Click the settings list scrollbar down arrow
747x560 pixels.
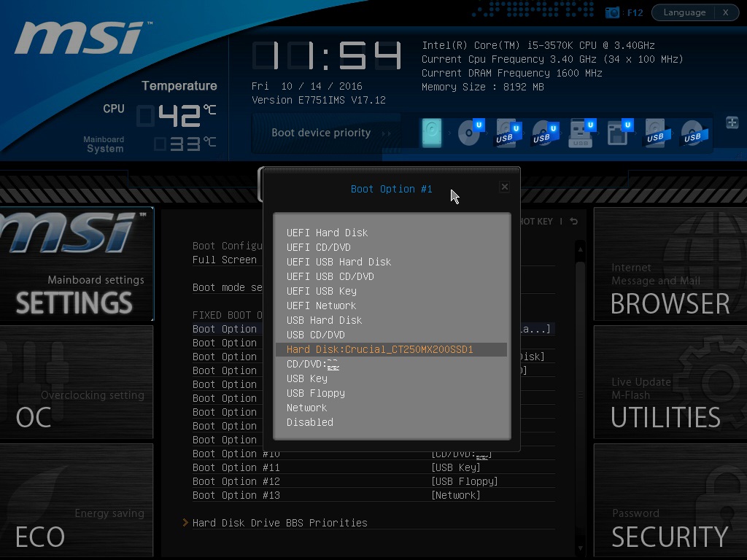click(580, 548)
